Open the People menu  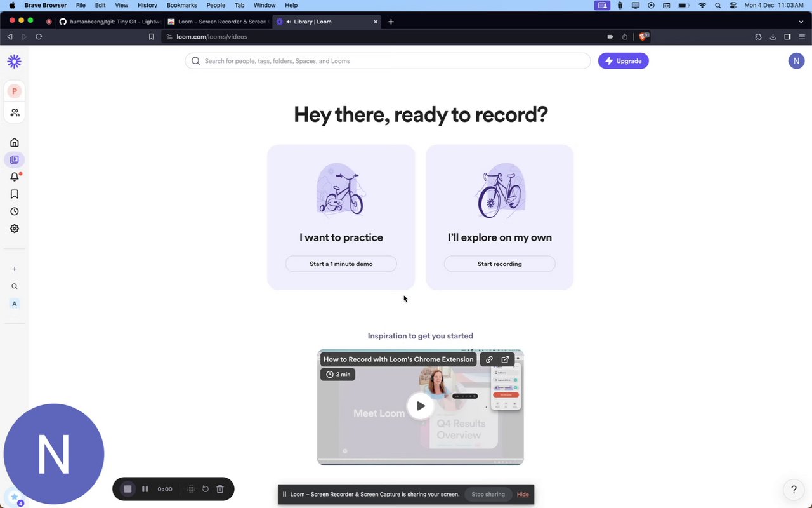point(216,5)
